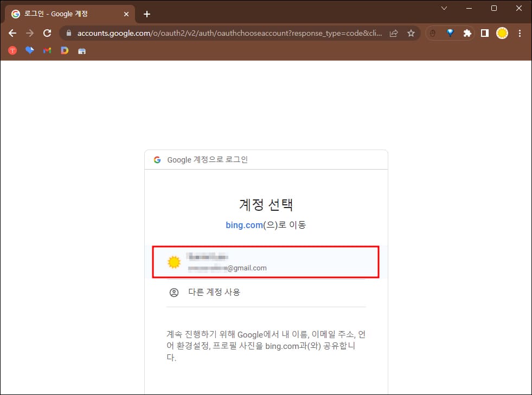The width and height of the screenshot is (532, 395).
Task: Choose the listed gmail.com account
Action: 266,262
